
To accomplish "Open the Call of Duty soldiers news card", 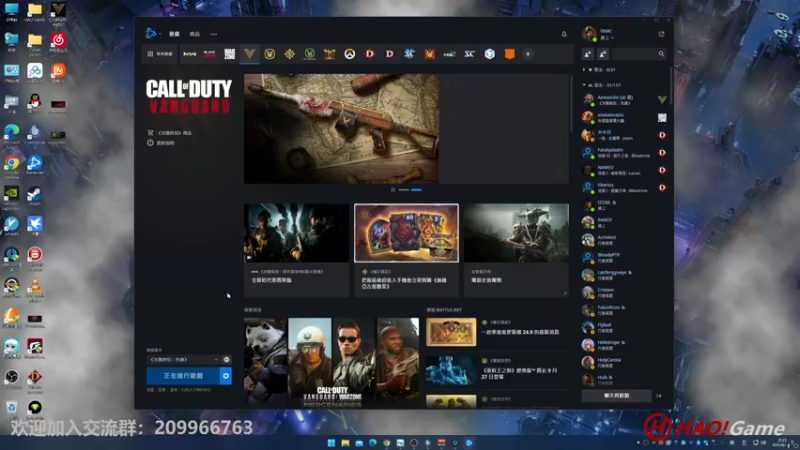I will (x=296, y=250).
